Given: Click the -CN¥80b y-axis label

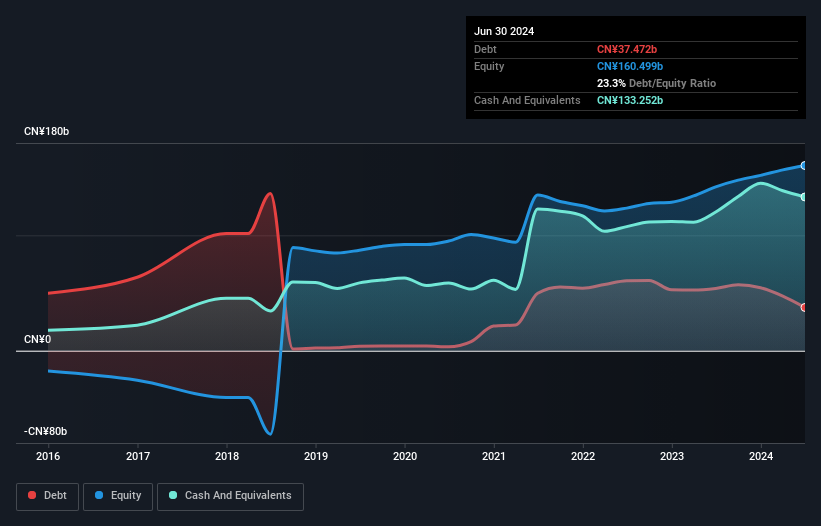Looking at the screenshot, I should coord(46,431).
